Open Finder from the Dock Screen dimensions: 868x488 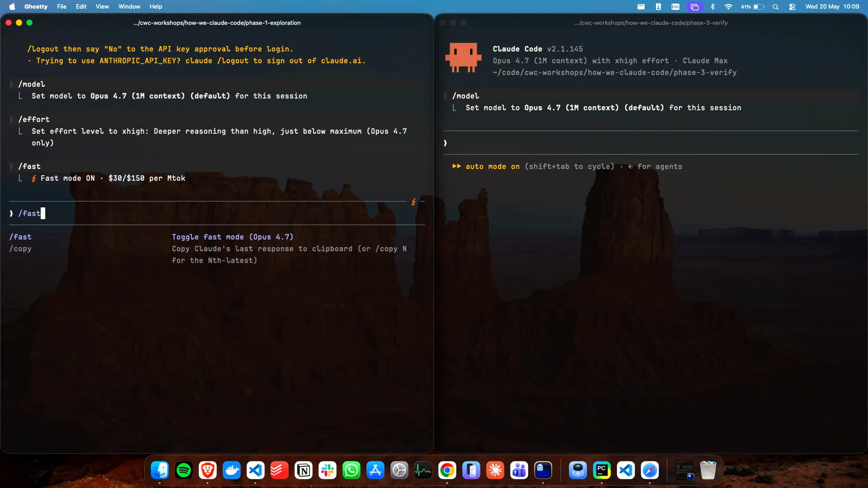click(x=160, y=470)
